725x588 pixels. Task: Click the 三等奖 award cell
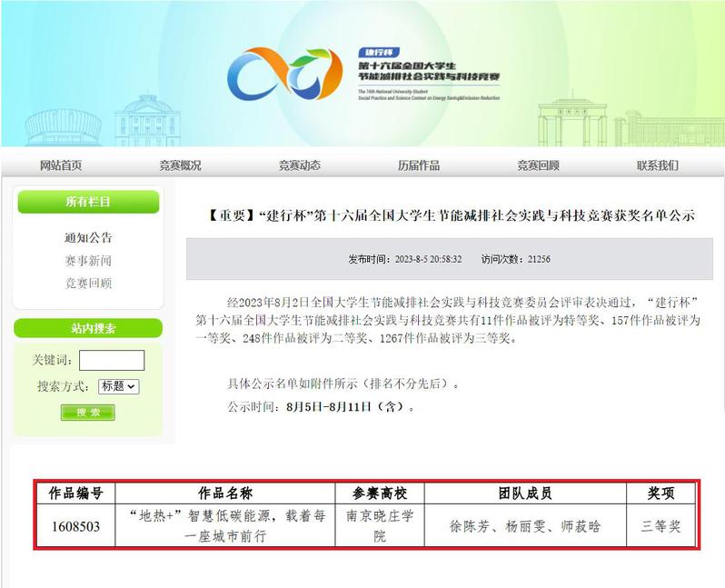click(x=660, y=526)
